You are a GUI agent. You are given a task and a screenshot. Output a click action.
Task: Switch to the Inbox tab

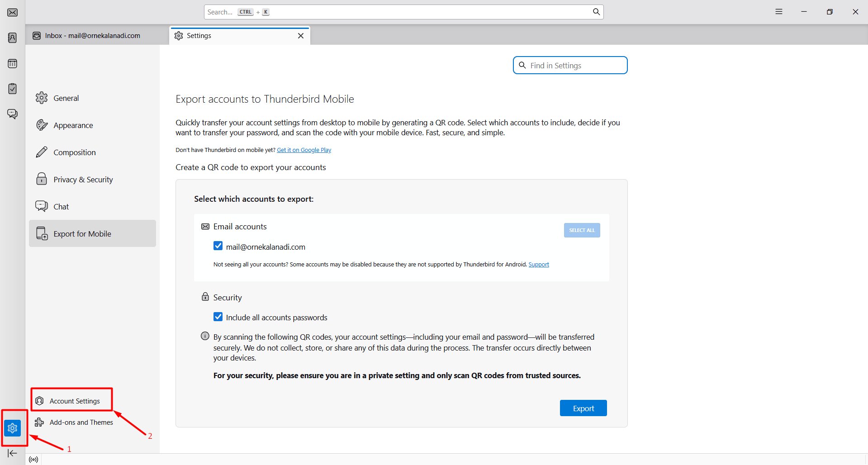pos(93,36)
